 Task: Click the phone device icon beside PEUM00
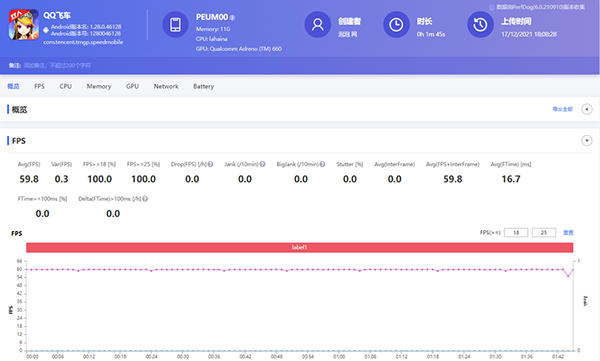pyautogui.click(x=175, y=25)
